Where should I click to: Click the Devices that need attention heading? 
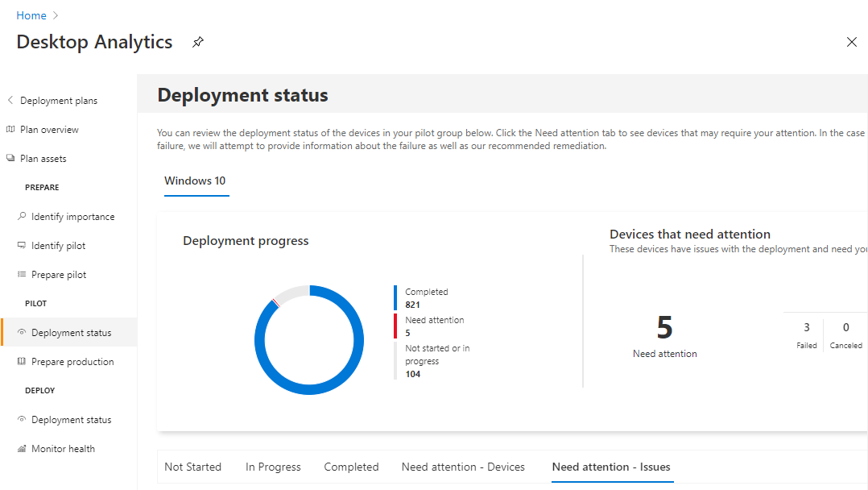coord(690,234)
